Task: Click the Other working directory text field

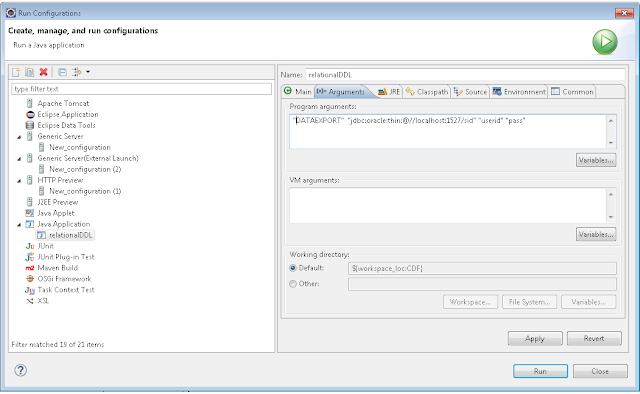Action: (x=482, y=284)
